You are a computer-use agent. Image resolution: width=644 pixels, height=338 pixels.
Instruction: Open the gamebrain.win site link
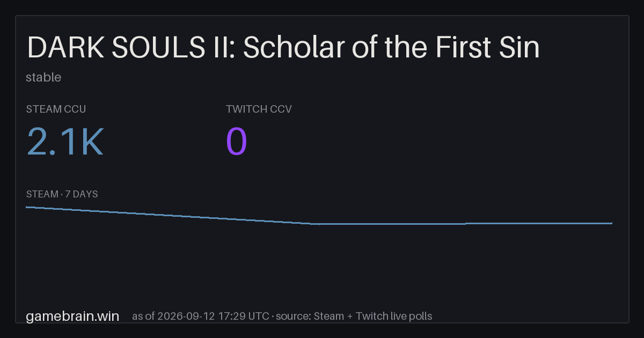pyautogui.click(x=72, y=316)
